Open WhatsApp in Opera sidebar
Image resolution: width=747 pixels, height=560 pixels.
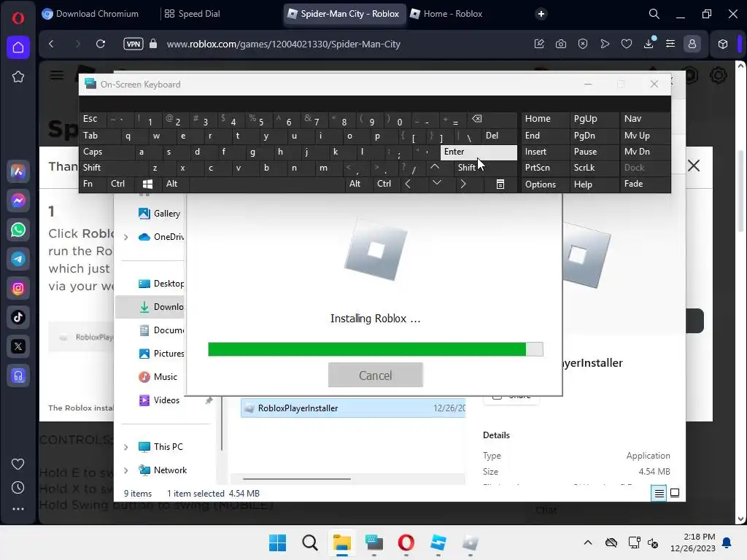(x=18, y=230)
